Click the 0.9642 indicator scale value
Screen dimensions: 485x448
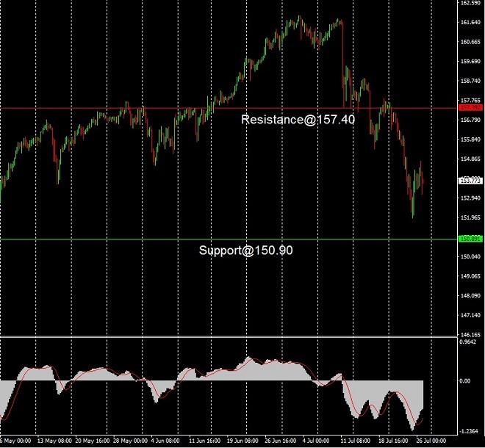[467, 342]
